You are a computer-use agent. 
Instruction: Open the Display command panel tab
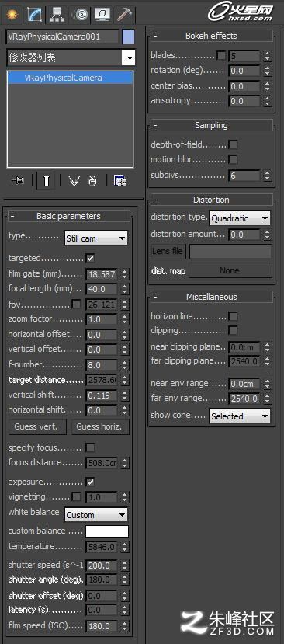[x=102, y=15]
